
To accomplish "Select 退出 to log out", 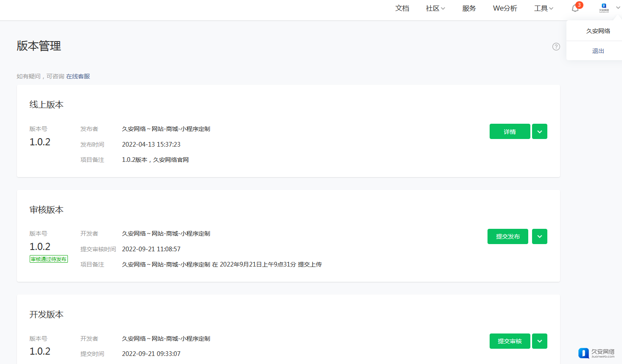I will click(598, 51).
